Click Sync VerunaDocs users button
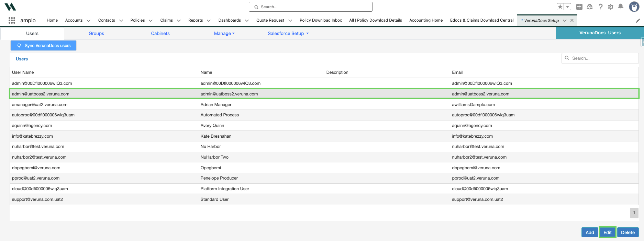 (44, 45)
